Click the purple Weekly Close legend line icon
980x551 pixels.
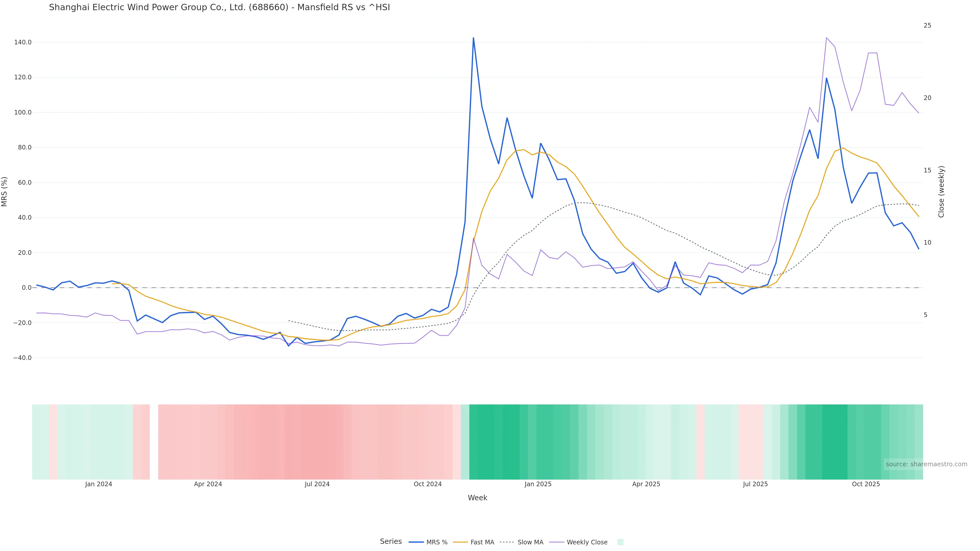(557, 542)
